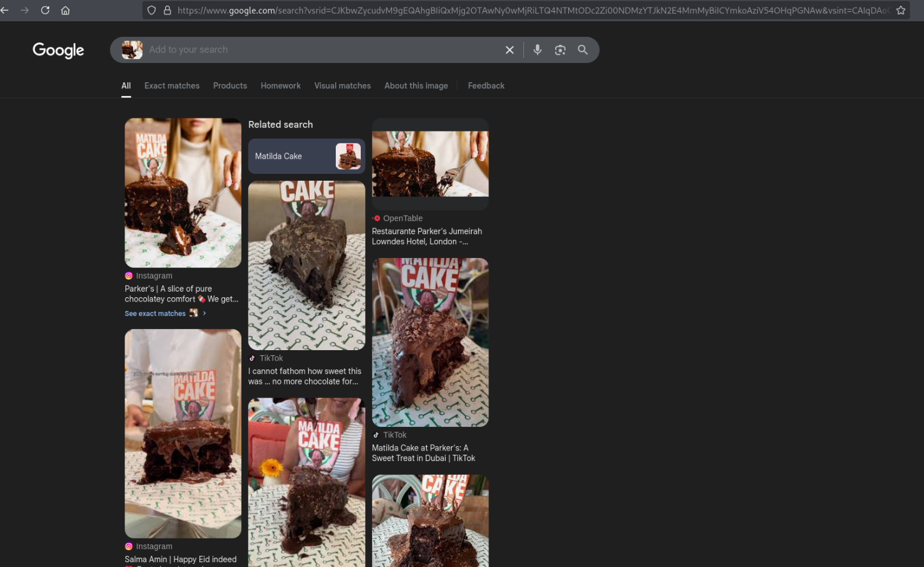Clear the search with the X icon
This screenshot has height=567, width=924.
[510, 50]
